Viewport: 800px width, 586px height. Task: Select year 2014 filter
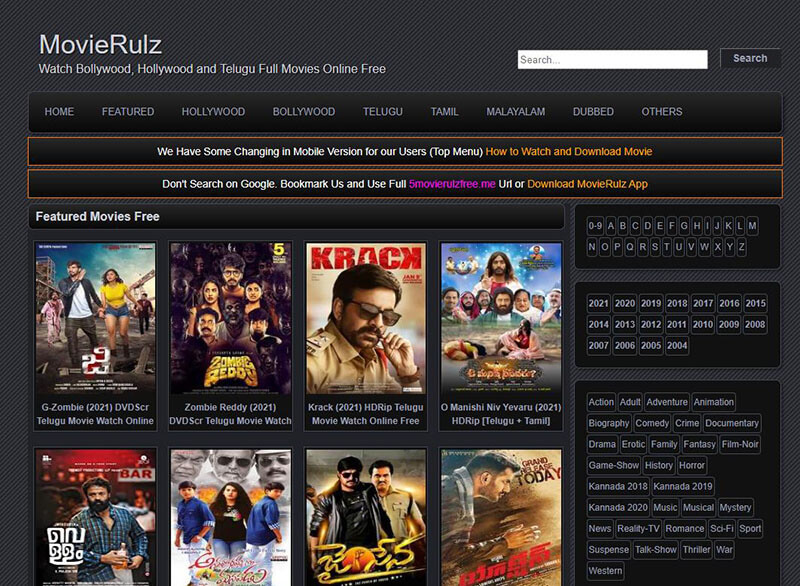[598, 324]
